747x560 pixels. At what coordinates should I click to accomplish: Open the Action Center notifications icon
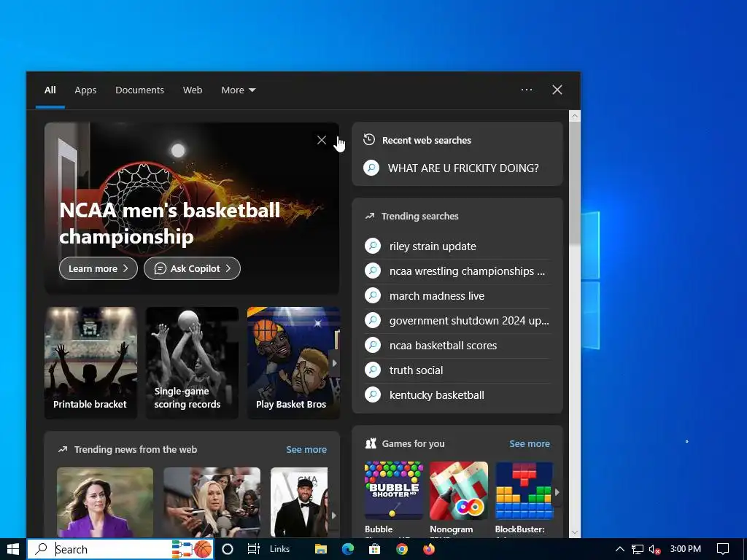(x=723, y=549)
